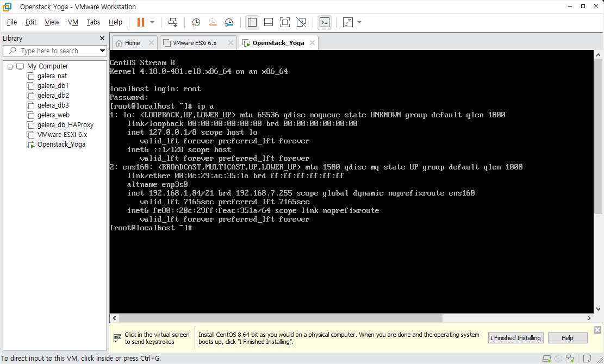The image size is (604, 364).
Task: Click I Finished Installing button
Action: click(x=515, y=338)
